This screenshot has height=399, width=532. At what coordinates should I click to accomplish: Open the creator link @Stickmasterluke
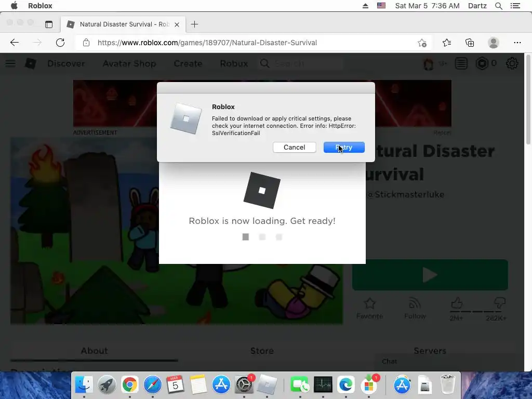click(x=406, y=194)
